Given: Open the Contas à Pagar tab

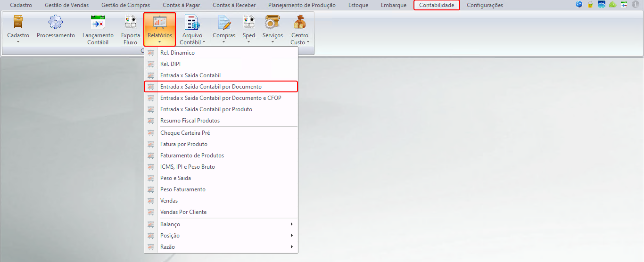Looking at the screenshot, I should [181, 5].
